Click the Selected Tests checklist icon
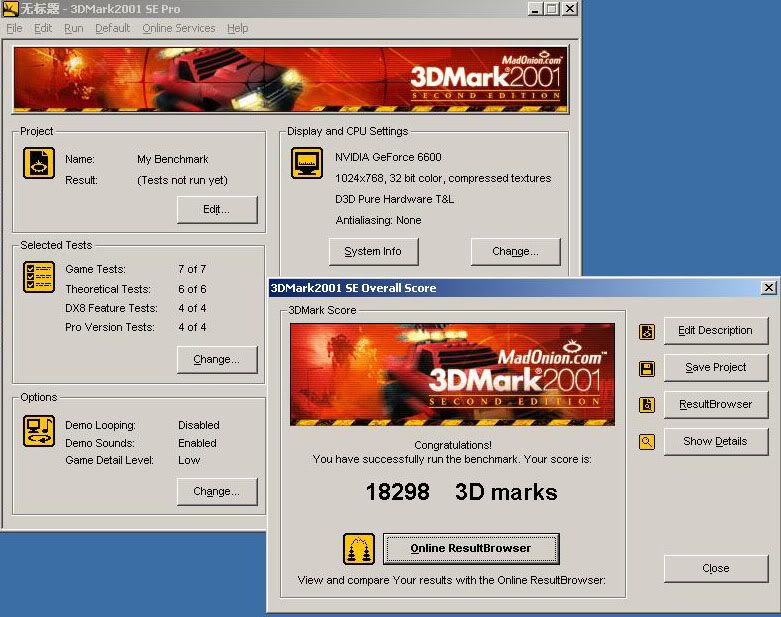This screenshot has width=781, height=617. tap(39, 277)
